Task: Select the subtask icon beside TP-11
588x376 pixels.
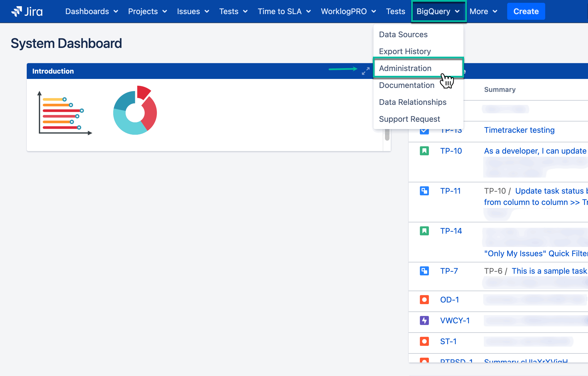Action: pos(424,191)
